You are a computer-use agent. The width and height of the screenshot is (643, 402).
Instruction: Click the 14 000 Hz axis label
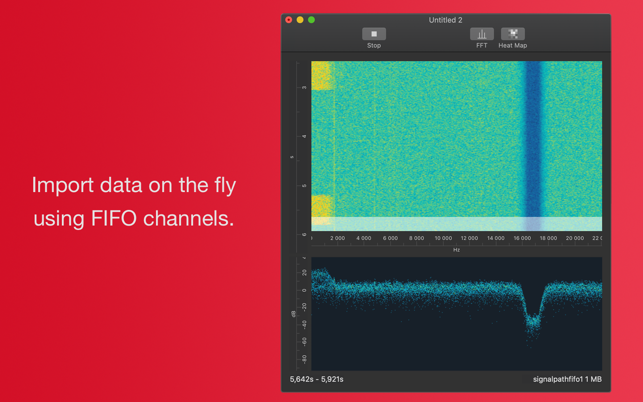click(x=495, y=238)
